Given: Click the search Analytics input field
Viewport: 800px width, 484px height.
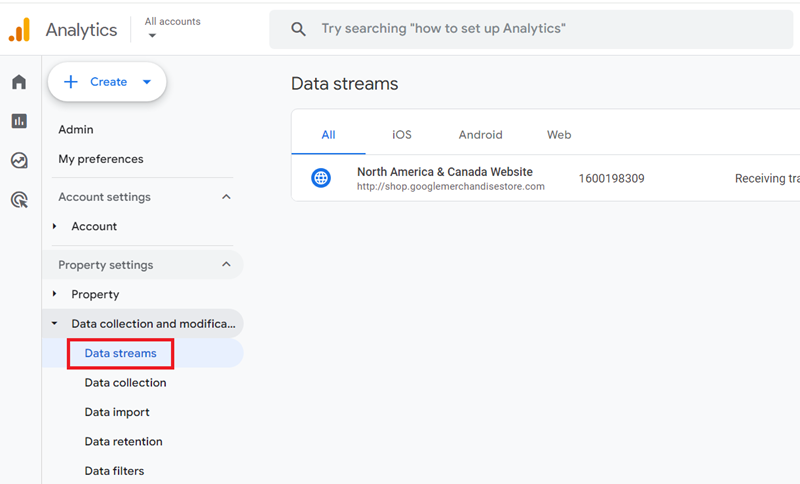Looking at the screenshot, I should point(531,29).
